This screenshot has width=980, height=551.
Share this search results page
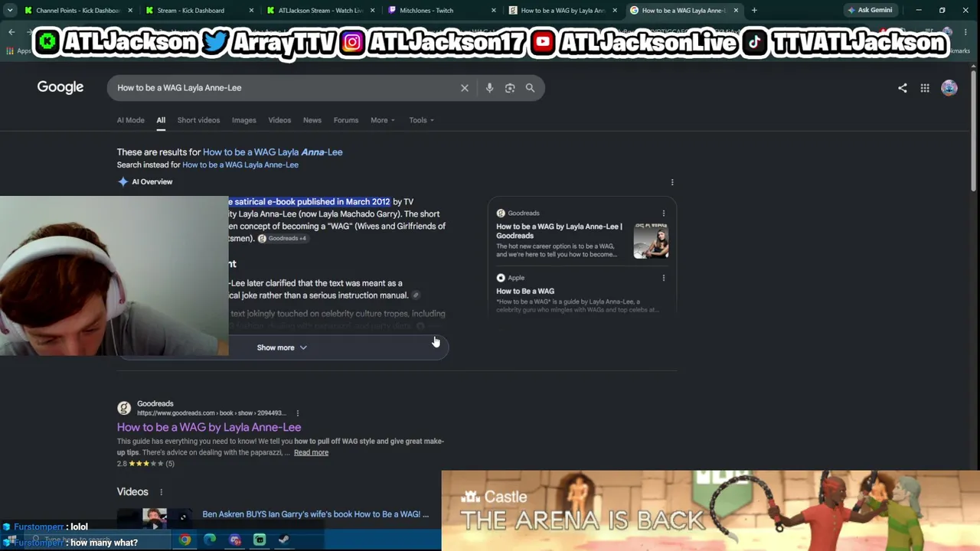click(x=903, y=88)
